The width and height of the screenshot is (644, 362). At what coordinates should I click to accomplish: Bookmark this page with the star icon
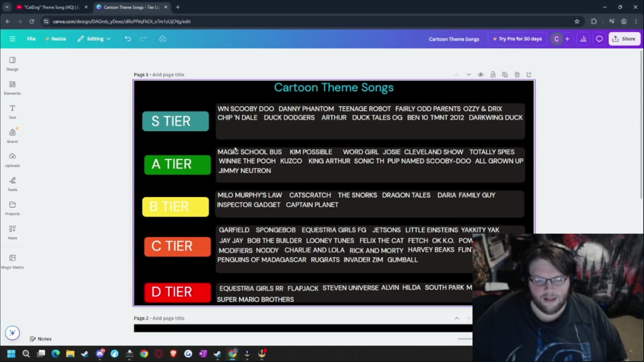(577, 22)
